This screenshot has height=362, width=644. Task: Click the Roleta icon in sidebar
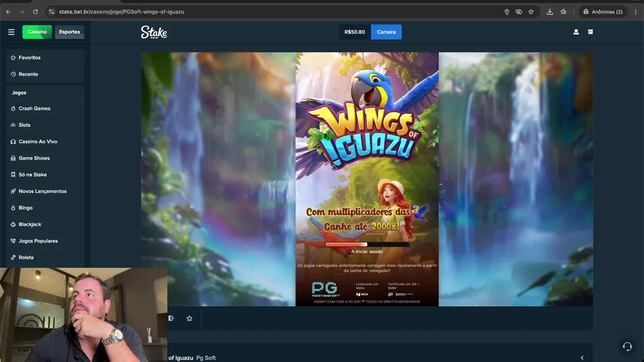coord(14,258)
